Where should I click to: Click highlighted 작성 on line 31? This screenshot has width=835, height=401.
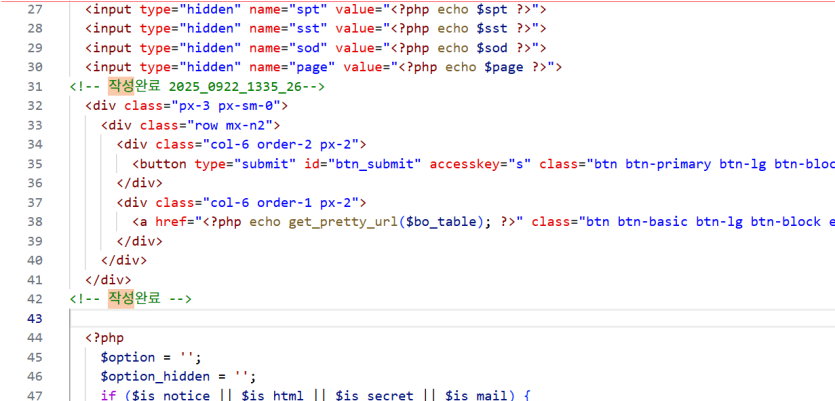(122, 87)
